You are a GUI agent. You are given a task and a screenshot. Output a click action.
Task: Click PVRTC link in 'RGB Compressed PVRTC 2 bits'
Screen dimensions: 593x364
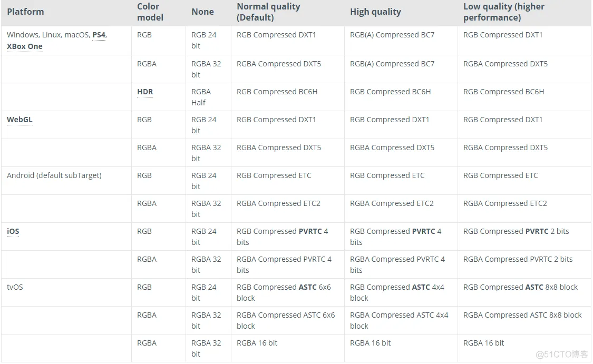pyautogui.click(x=537, y=231)
